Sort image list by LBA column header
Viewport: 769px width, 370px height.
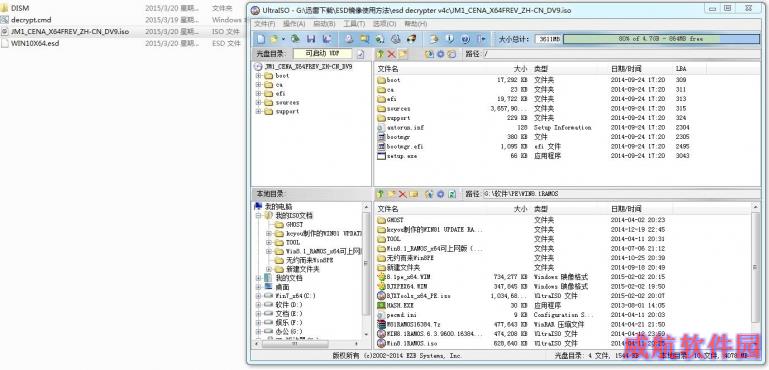[681, 69]
